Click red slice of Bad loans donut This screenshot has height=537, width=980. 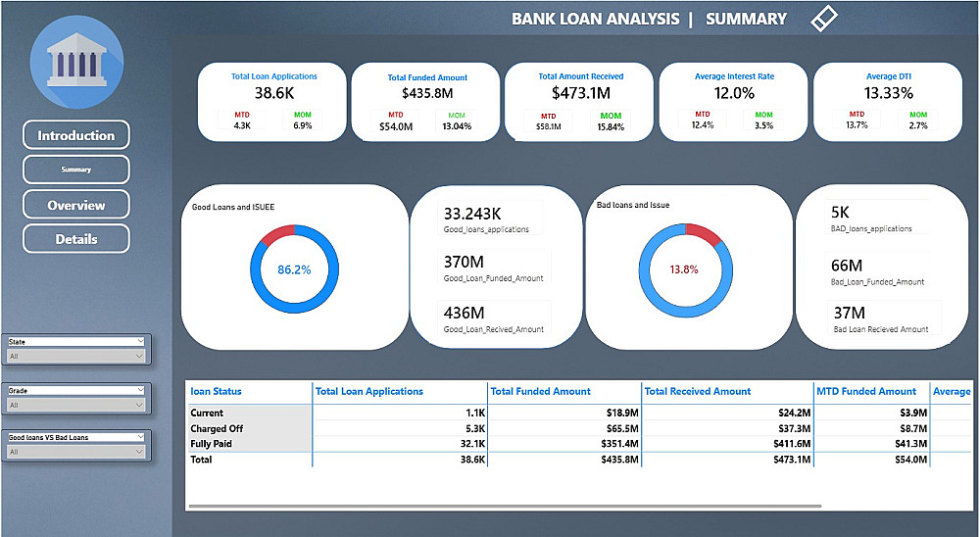click(x=705, y=234)
